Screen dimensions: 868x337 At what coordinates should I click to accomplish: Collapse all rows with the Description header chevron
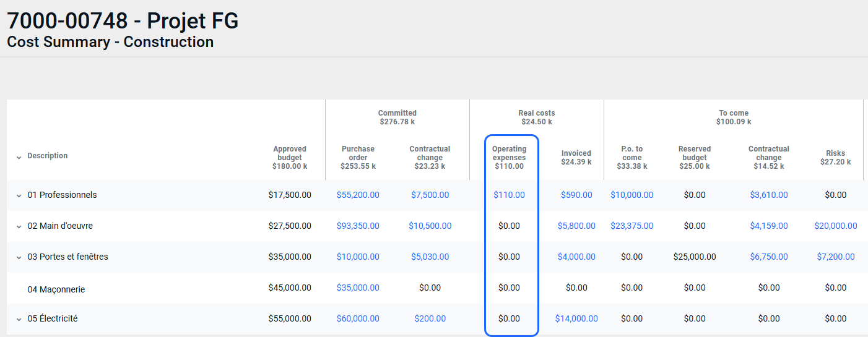click(x=19, y=157)
